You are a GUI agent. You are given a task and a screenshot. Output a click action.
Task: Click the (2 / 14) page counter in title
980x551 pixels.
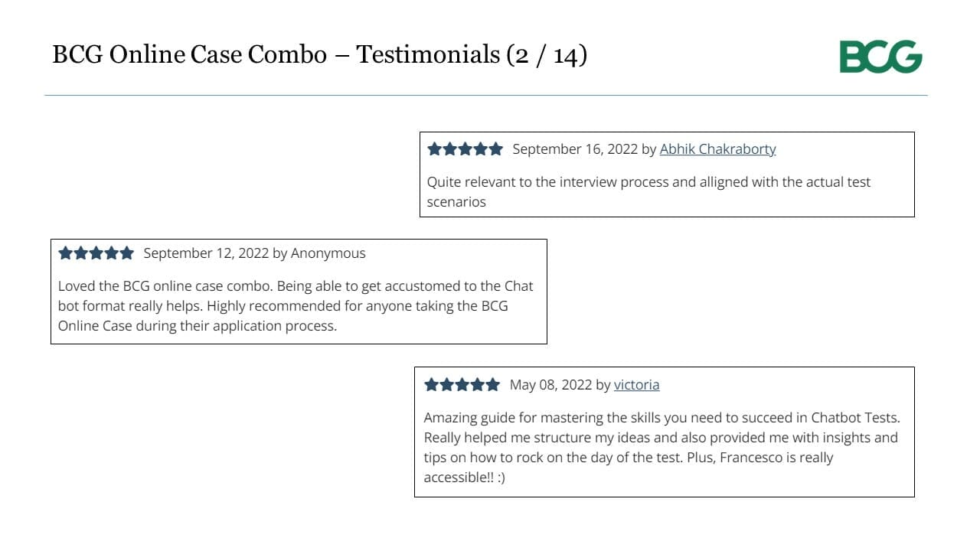(547, 55)
